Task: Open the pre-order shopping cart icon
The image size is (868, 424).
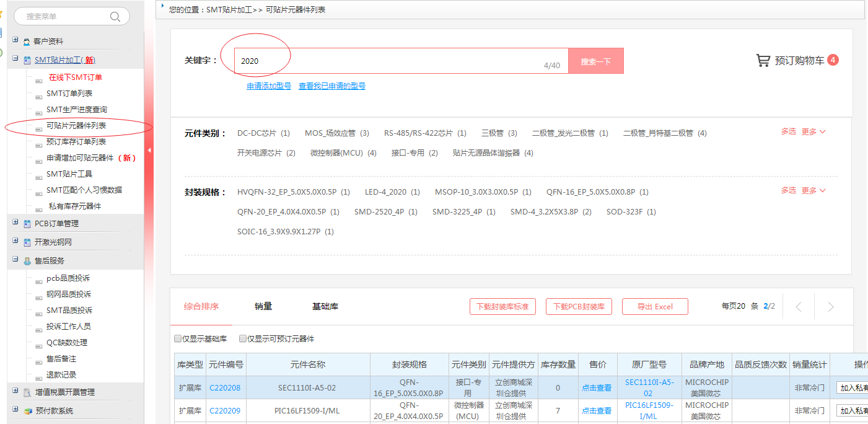Action: 763,60
